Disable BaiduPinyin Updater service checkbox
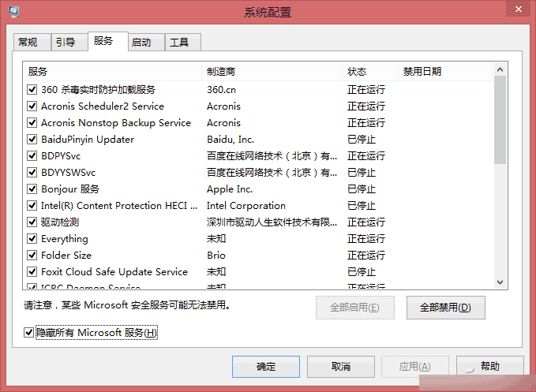536x392 pixels. pyautogui.click(x=32, y=140)
